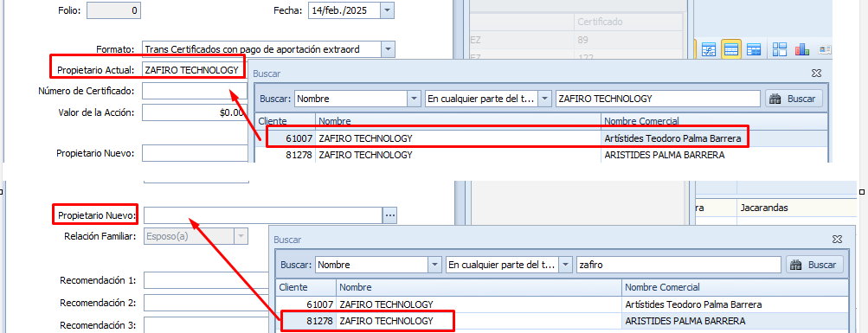Switch to the pivot grid view icon
This screenshot has width=868, height=333.
click(754, 50)
